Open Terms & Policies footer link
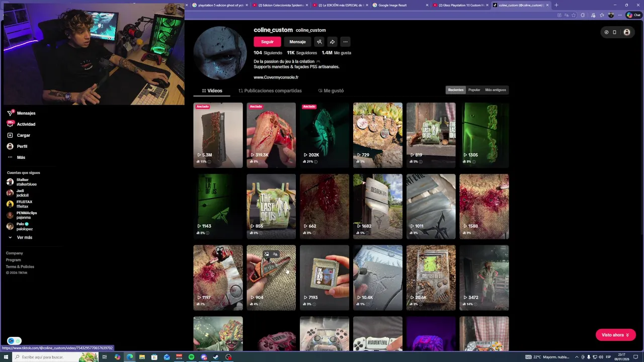The height and width of the screenshot is (362, 644). [x=20, y=267]
